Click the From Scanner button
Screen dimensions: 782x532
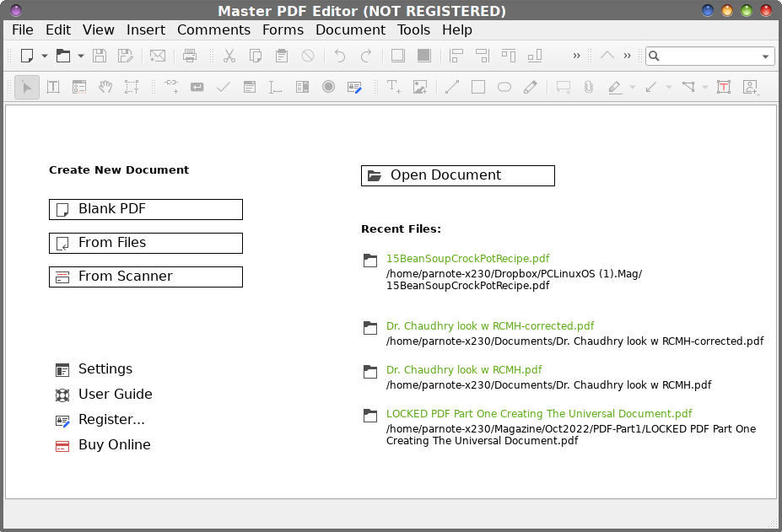pos(146,277)
